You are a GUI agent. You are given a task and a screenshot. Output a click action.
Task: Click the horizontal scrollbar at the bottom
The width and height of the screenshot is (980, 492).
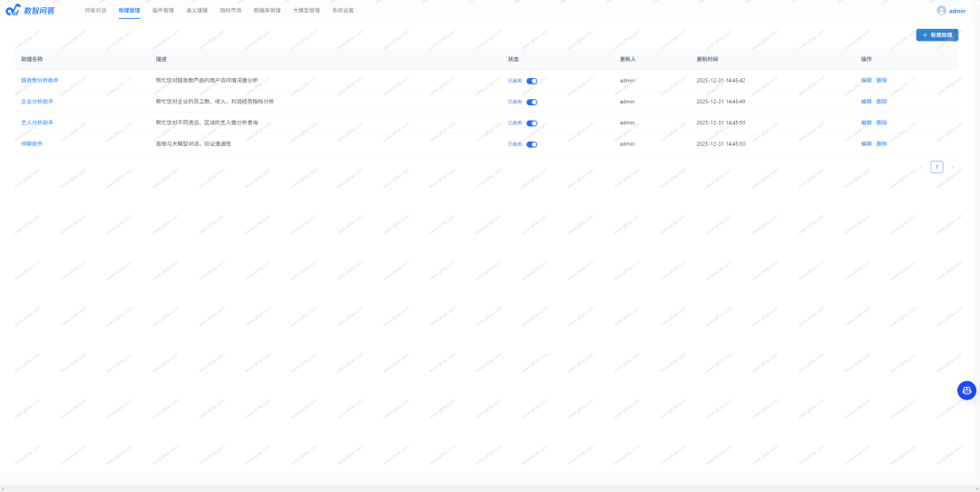click(x=490, y=488)
